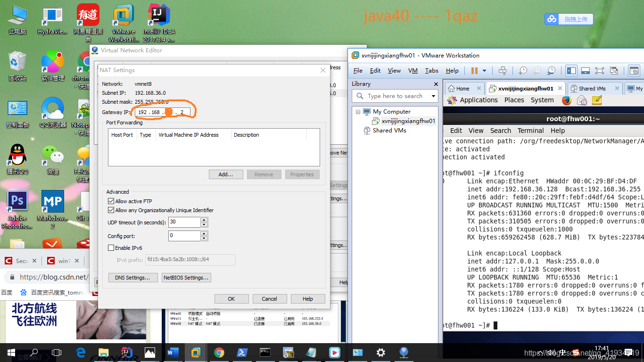The height and width of the screenshot is (362, 644).
Task: Confirm NAT Settings with OK
Action: 231,299
